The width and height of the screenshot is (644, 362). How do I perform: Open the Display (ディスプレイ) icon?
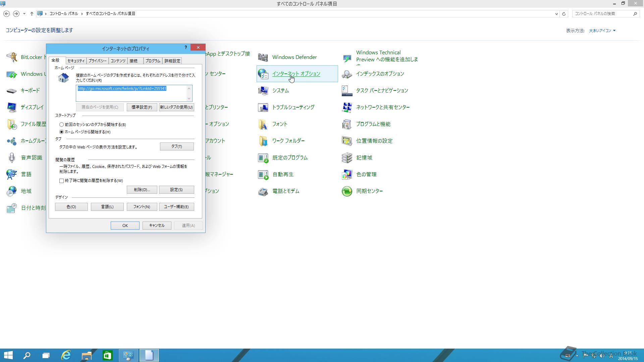pos(12,107)
